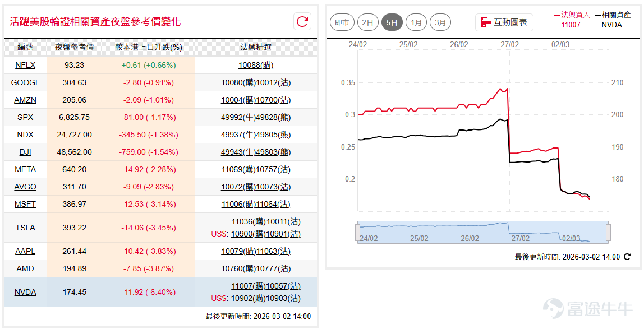The image size is (644, 329).
Task: Open bear contract 49828(熊) for SPX
Action: click(273, 117)
